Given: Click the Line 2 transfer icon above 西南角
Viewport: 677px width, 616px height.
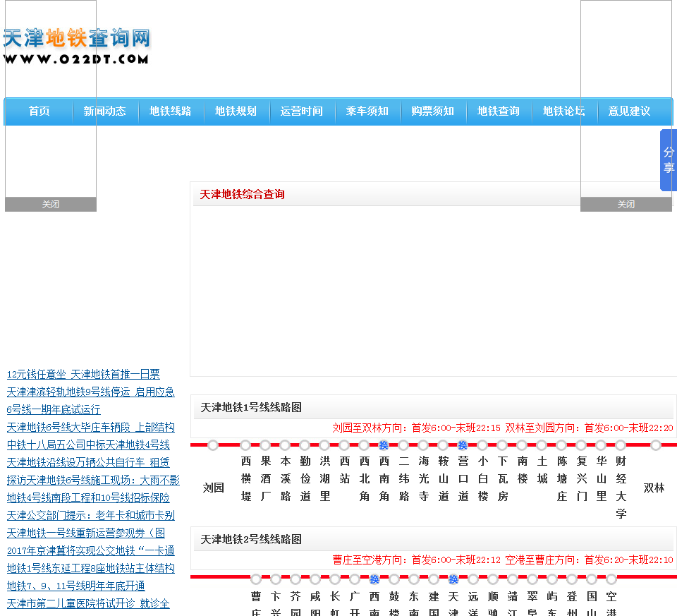Looking at the screenshot, I should tap(374, 579).
